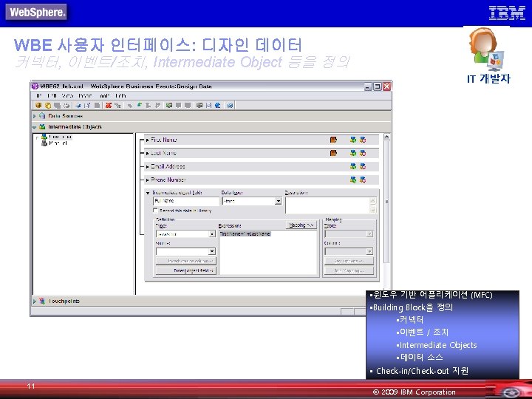The image size is (532, 399).
Task: Open the Mapping Table dropdown
Action: pos(370,234)
